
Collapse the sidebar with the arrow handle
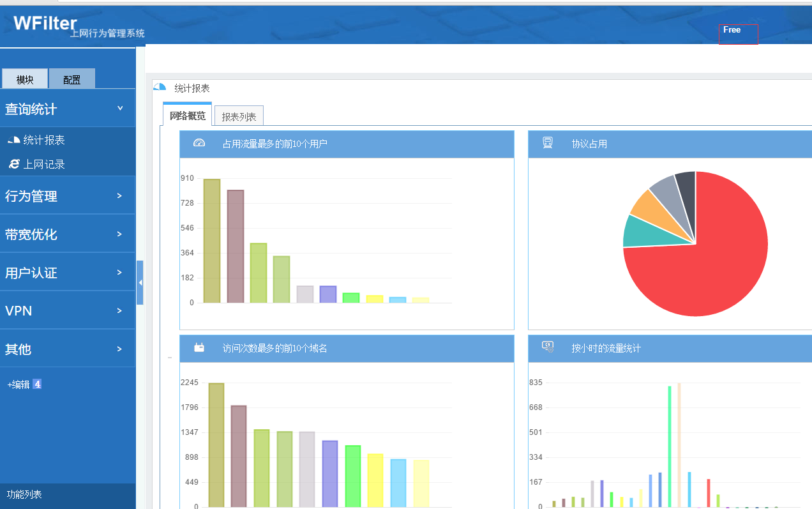point(140,282)
